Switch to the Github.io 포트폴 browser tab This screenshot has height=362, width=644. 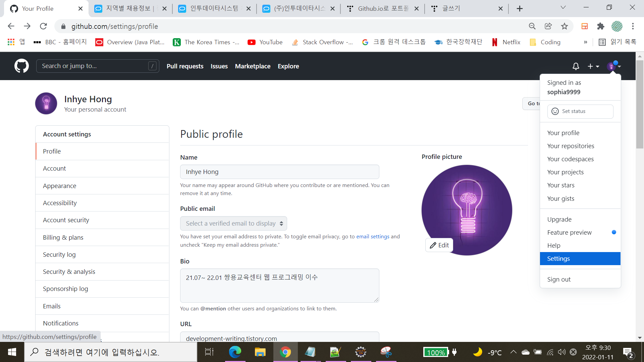pos(382,9)
